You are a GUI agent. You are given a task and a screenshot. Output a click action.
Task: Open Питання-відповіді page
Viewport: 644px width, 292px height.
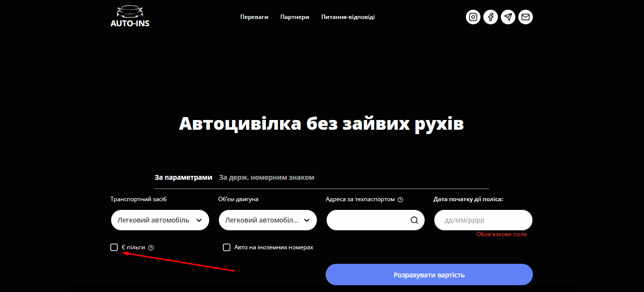[348, 17]
